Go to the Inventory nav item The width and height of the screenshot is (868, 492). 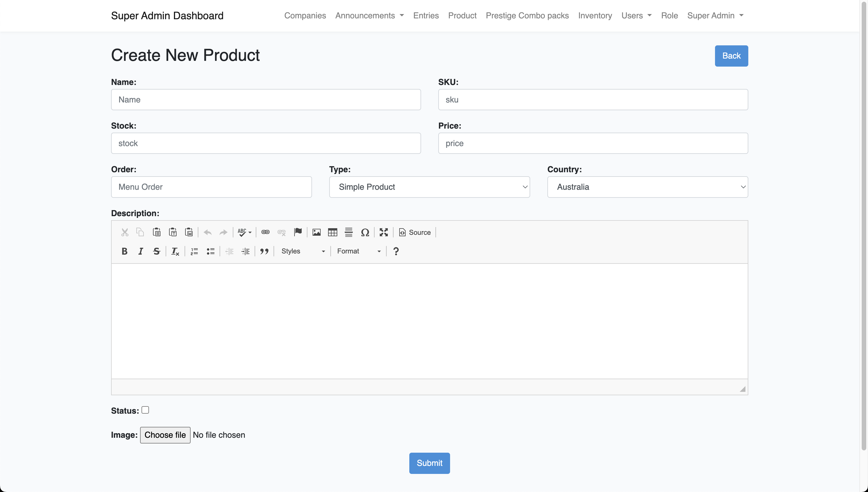[595, 16]
